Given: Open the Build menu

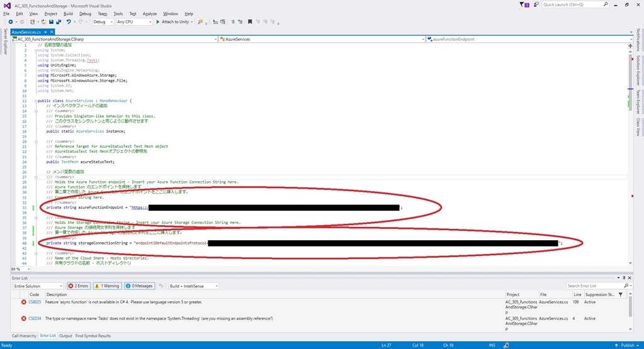Looking at the screenshot, I should click(x=68, y=14).
